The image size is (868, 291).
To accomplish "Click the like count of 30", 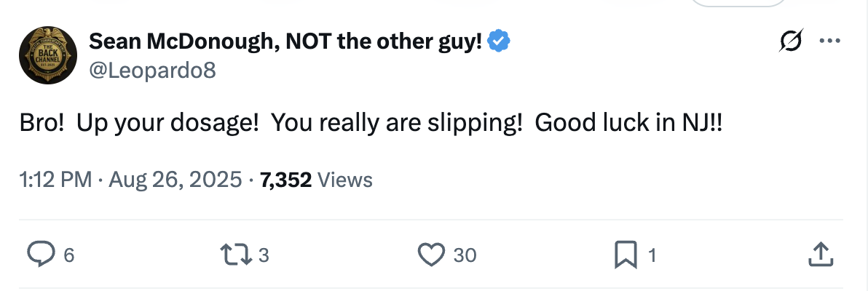I will (x=465, y=255).
